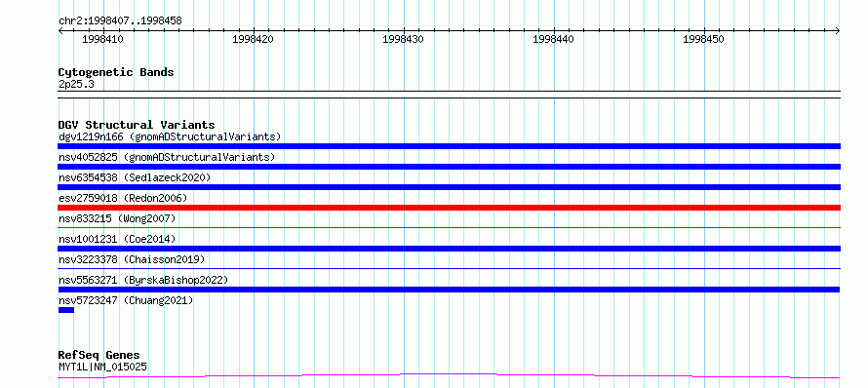Open variant nsv5723247 (Chuang2021) label
This screenshot has width=868, height=388.
126,300
